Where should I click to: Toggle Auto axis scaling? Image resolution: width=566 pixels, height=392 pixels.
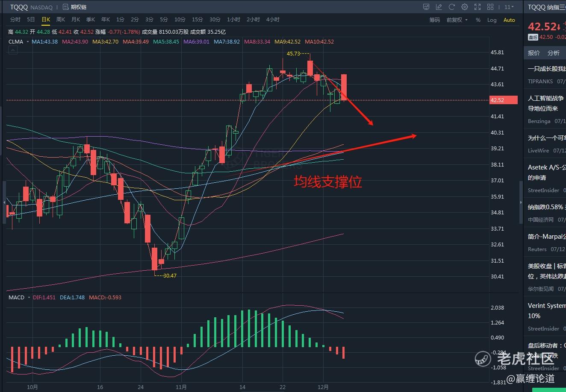(x=509, y=20)
